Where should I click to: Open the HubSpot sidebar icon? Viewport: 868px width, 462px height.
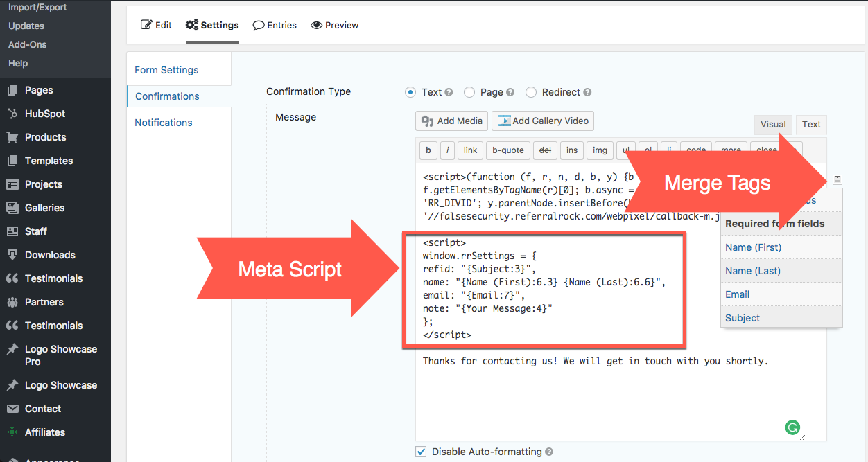tap(12, 114)
